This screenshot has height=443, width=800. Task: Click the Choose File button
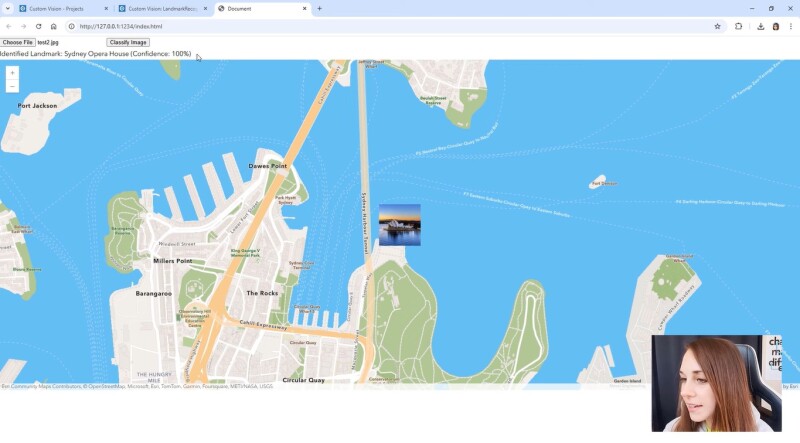tap(18, 42)
